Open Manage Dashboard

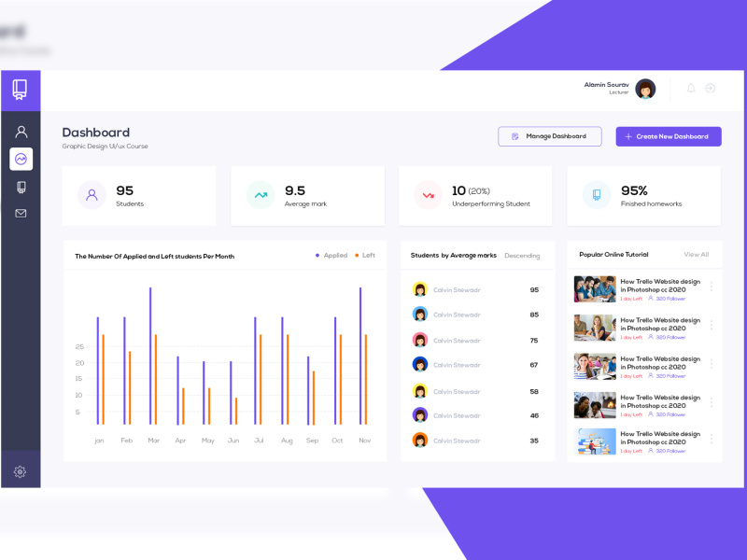point(550,136)
